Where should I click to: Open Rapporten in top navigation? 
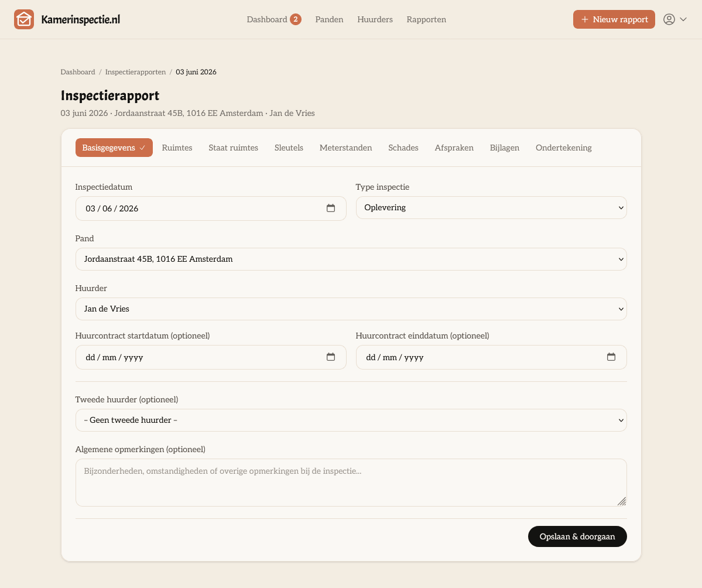pyautogui.click(x=426, y=19)
